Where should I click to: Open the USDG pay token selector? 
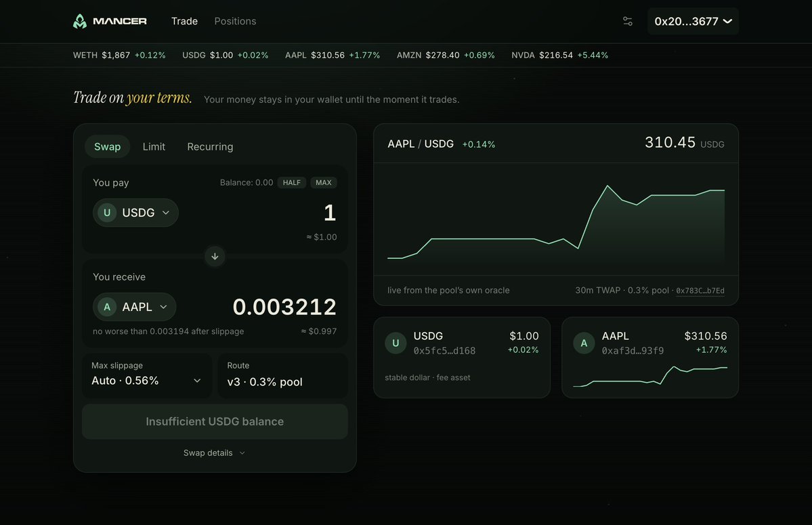(x=135, y=213)
